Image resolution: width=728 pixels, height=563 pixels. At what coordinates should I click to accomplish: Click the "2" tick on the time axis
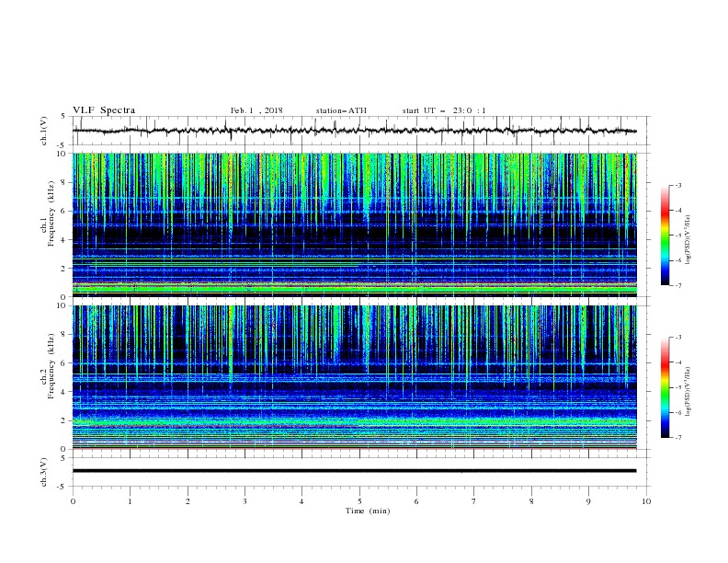[x=188, y=501]
